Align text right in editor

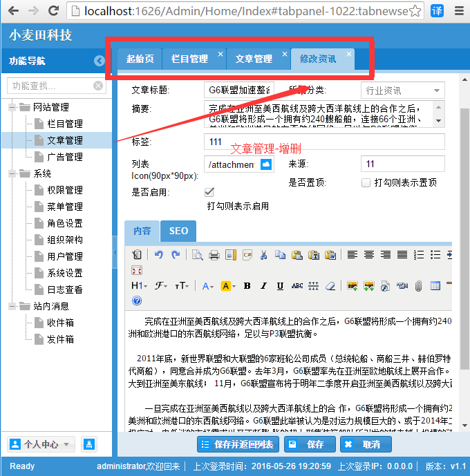(386, 254)
